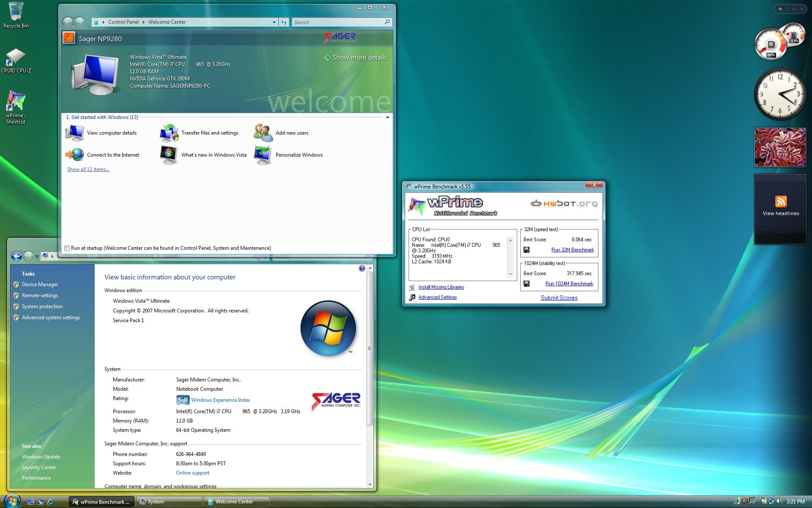Click Submit Scores in wPrime
This screenshot has width=812, height=508.
pos(559,298)
